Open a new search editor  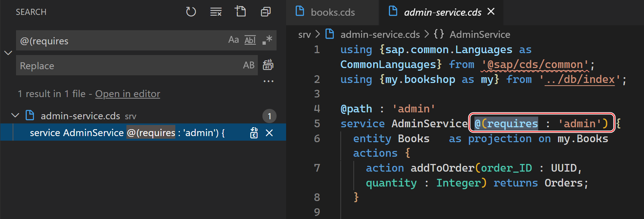[240, 11]
